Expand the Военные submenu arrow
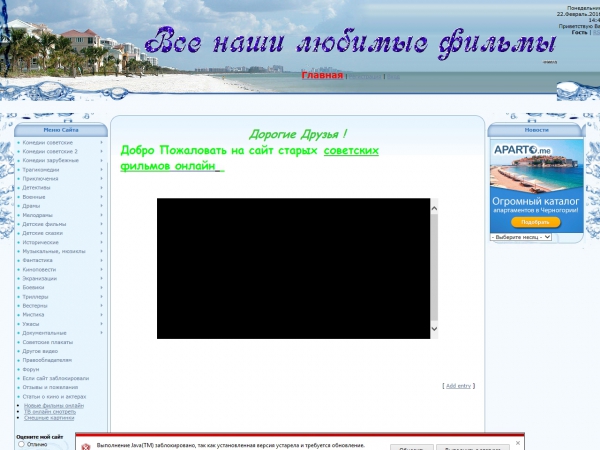This screenshot has width=600, height=450. tap(101, 197)
